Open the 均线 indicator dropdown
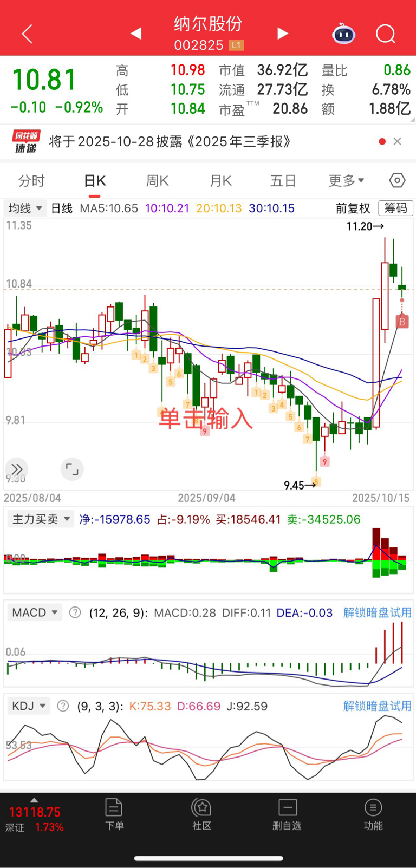416x868 pixels. pyautogui.click(x=25, y=208)
